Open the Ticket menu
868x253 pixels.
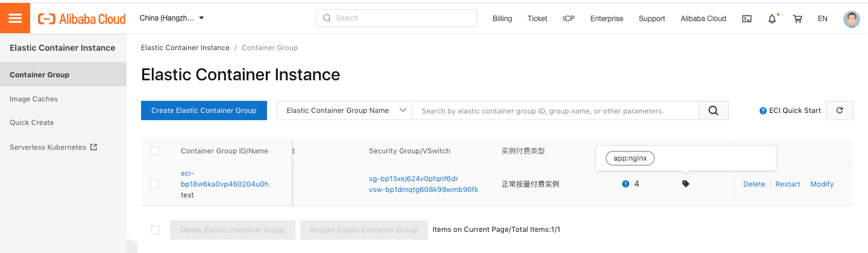pyautogui.click(x=537, y=19)
